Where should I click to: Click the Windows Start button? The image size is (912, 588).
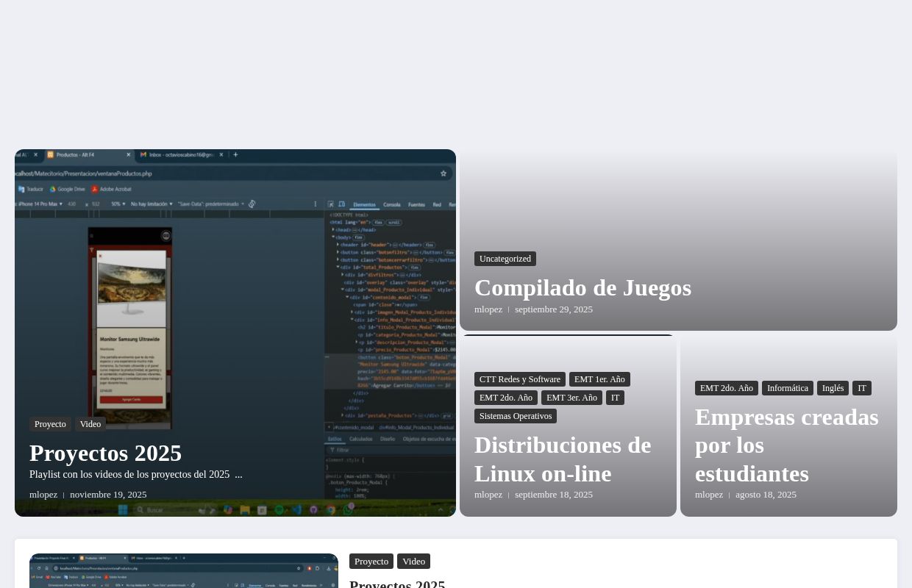pyautogui.click(x=123, y=510)
